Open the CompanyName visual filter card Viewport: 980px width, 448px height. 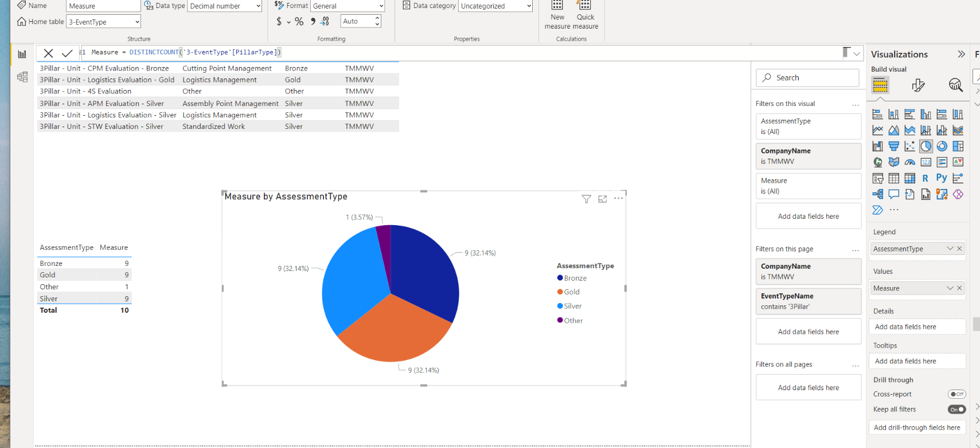[809, 156]
